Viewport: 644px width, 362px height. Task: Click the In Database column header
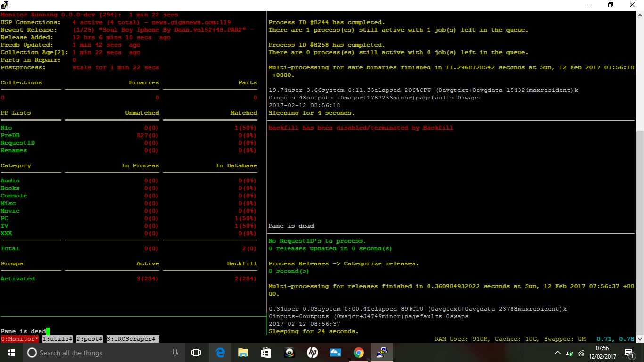tap(236, 165)
